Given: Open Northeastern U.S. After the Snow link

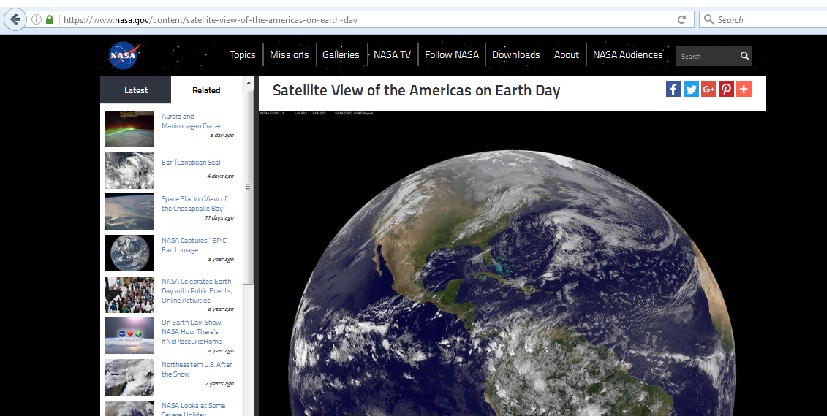Looking at the screenshot, I should point(197,369).
